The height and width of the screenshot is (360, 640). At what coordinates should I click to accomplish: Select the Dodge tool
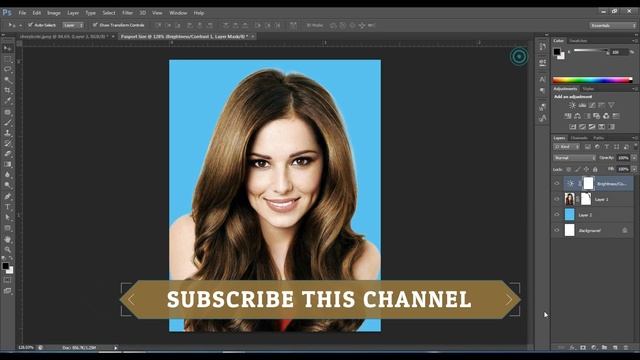tap(7, 186)
